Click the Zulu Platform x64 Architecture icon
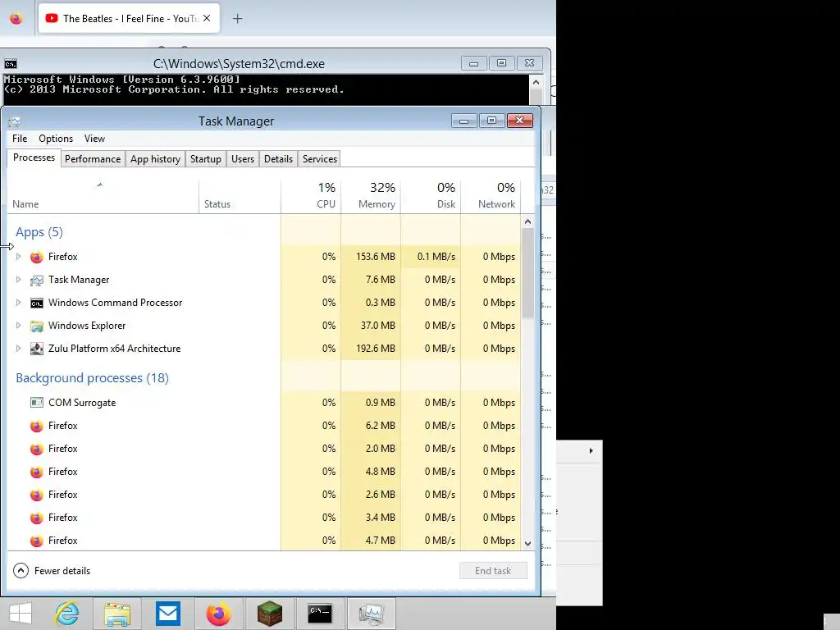Image resolution: width=840 pixels, height=630 pixels. 36,349
